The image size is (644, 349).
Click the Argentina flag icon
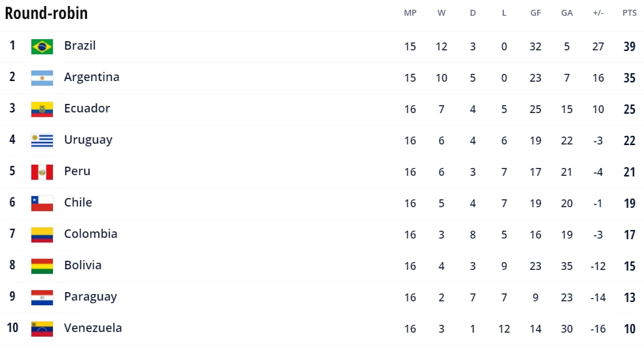click(x=42, y=78)
